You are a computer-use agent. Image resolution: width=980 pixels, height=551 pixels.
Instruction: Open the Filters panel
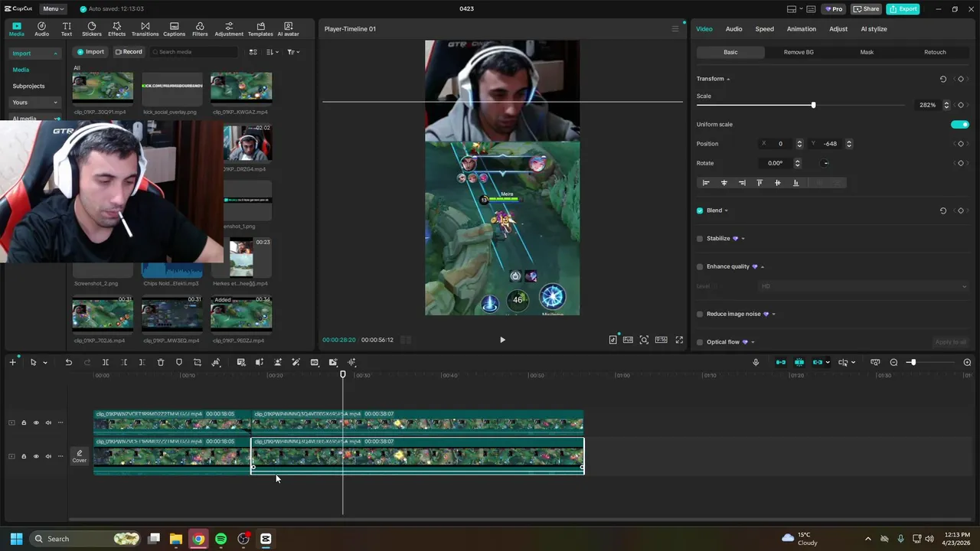click(200, 29)
